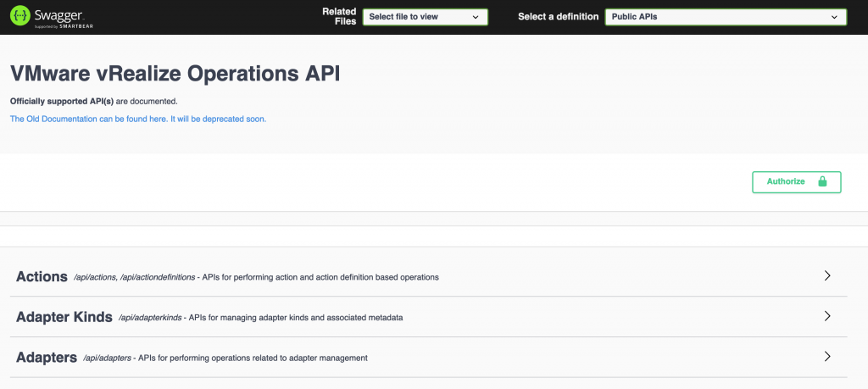
Task: Click the Swagger wordmark text
Action: pyautogui.click(x=58, y=14)
